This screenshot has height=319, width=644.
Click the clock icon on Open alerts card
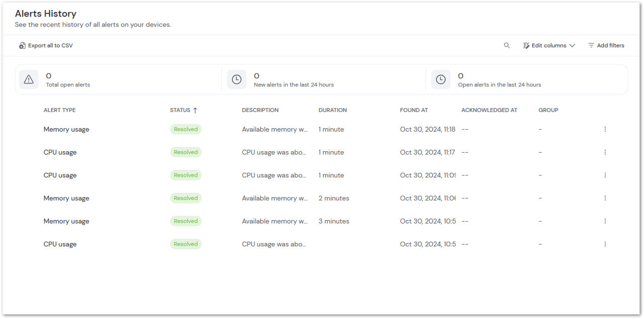pyautogui.click(x=441, y=79)
